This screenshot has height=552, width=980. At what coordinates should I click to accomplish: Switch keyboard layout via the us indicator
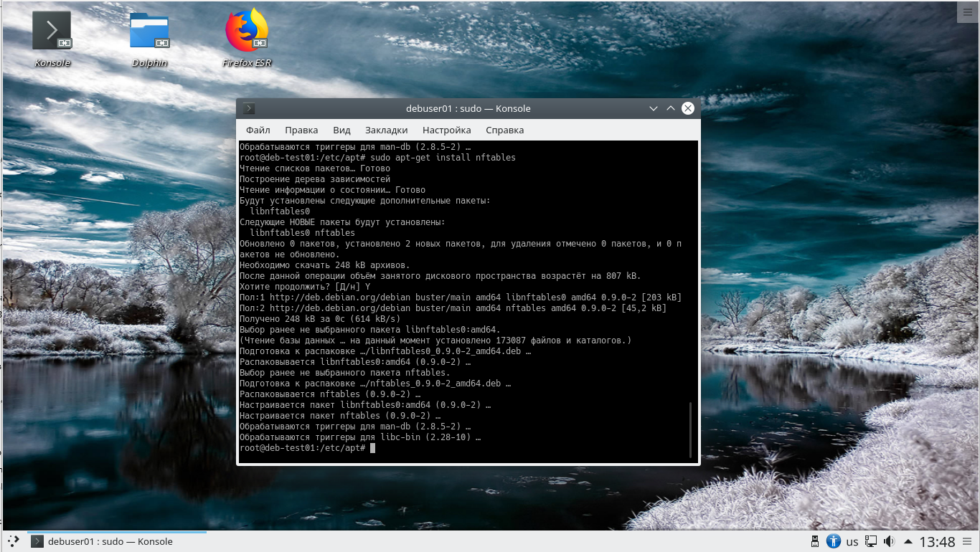pyautogui.click(x=852, y=541)
